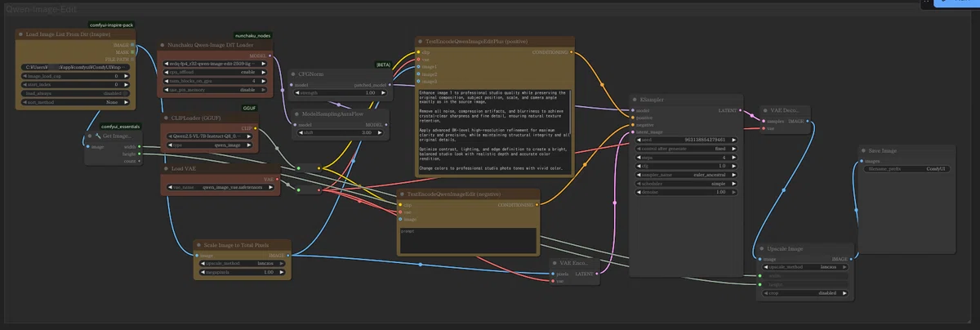Increase KSampler steps with right arrow

(734, 157)
